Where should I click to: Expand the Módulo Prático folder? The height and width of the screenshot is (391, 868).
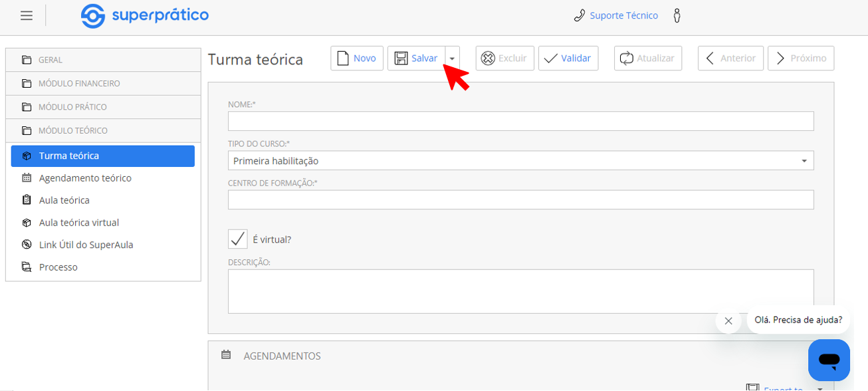(x=103, y=107)
